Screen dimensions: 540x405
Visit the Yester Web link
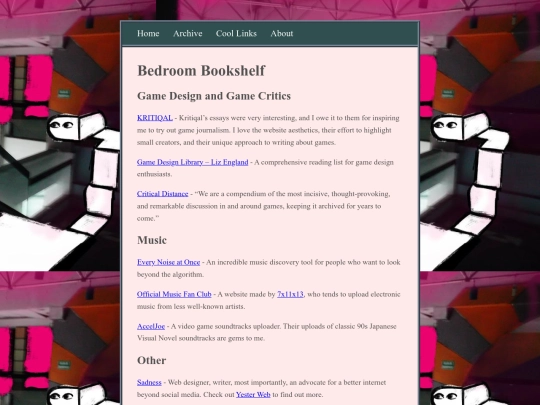click(253, 395)
